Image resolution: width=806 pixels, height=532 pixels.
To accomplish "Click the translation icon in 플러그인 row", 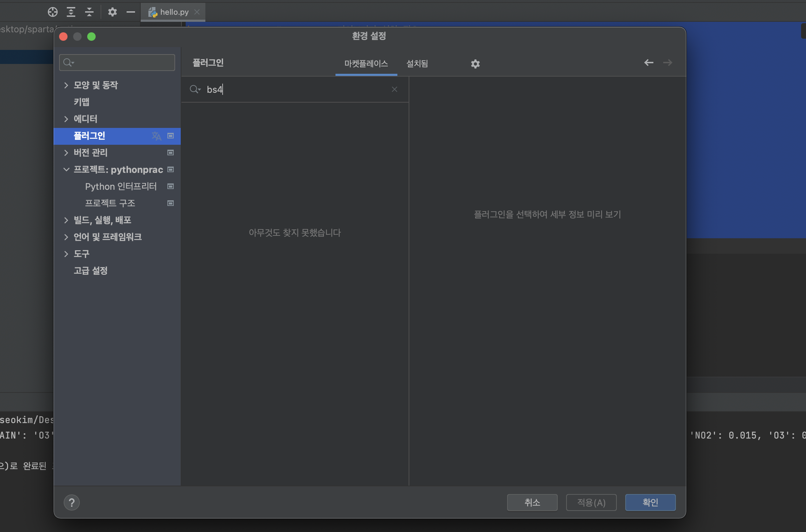I will click(156, 136).
